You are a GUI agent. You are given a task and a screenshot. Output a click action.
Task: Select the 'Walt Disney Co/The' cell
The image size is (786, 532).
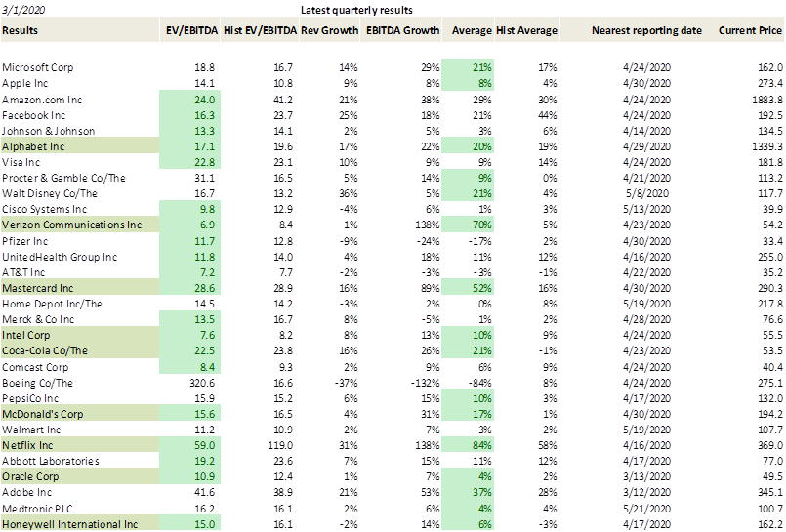click(x=50, y=193)
